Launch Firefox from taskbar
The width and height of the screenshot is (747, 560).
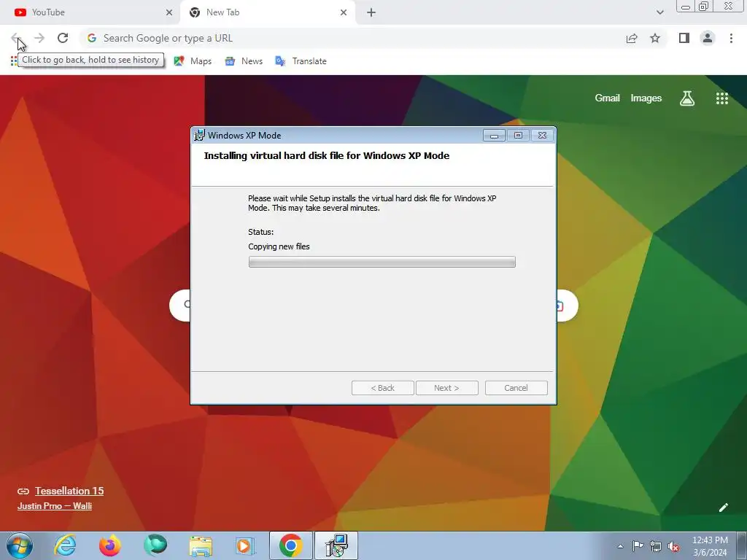[110, 545]
